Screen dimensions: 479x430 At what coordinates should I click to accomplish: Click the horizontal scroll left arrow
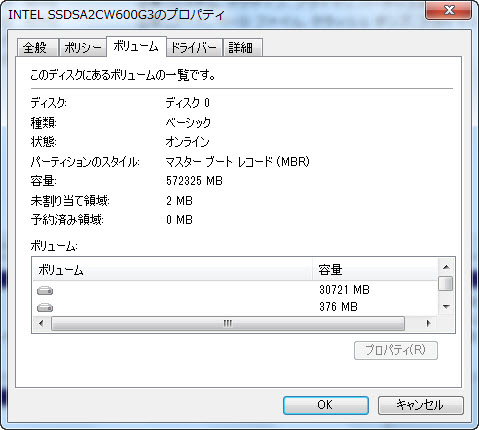click(41, 323)
